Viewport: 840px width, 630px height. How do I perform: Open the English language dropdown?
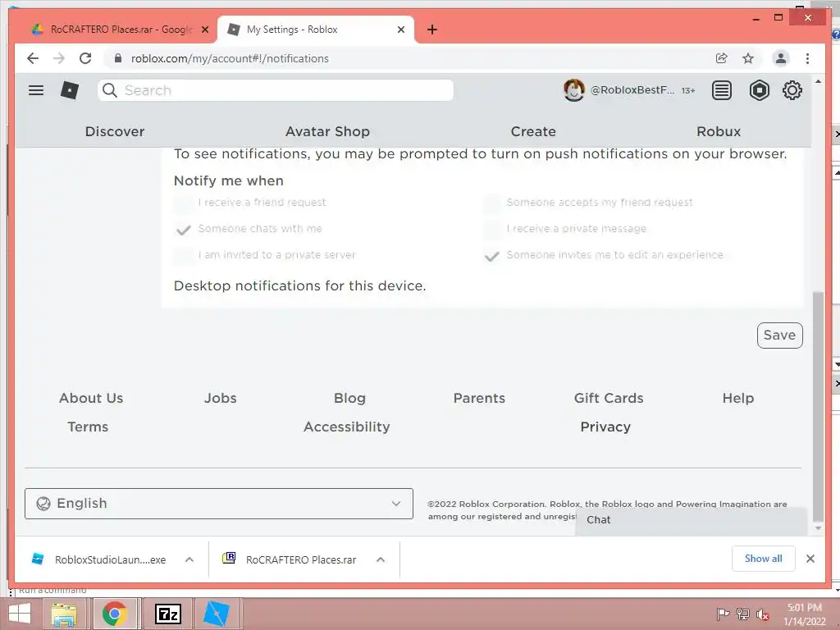[218, 504]
